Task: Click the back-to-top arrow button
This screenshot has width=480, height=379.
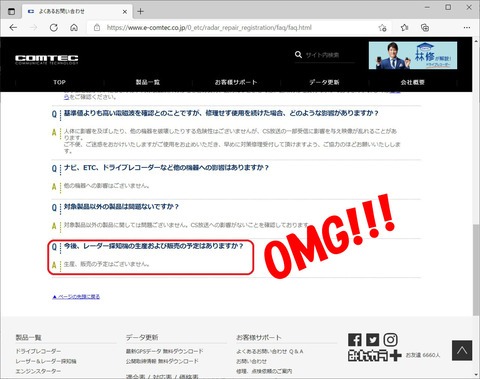Action: pos(462,350)
